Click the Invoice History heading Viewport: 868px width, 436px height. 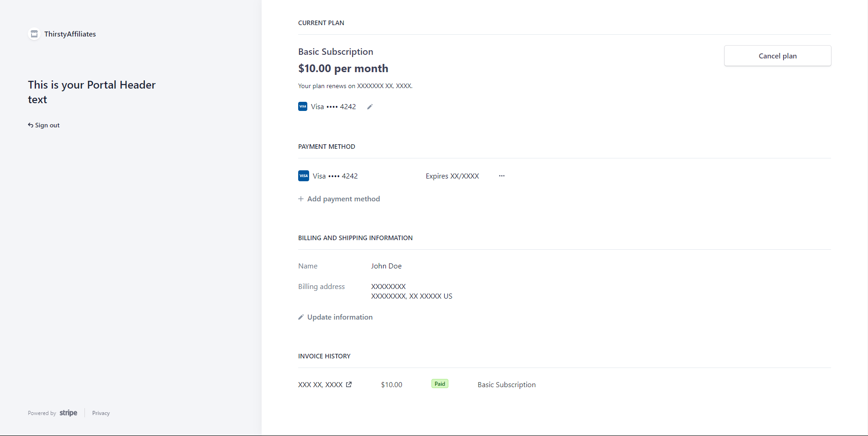pos(324,356)
